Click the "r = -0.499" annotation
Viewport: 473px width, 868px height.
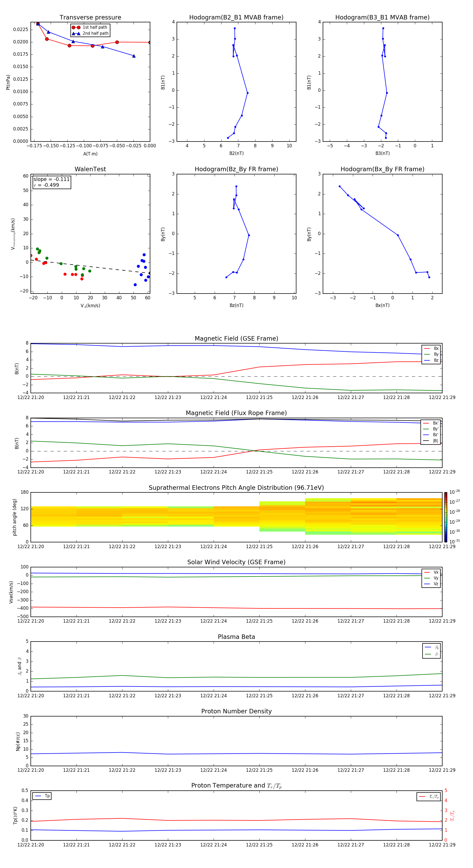click(x=47, y=185)
